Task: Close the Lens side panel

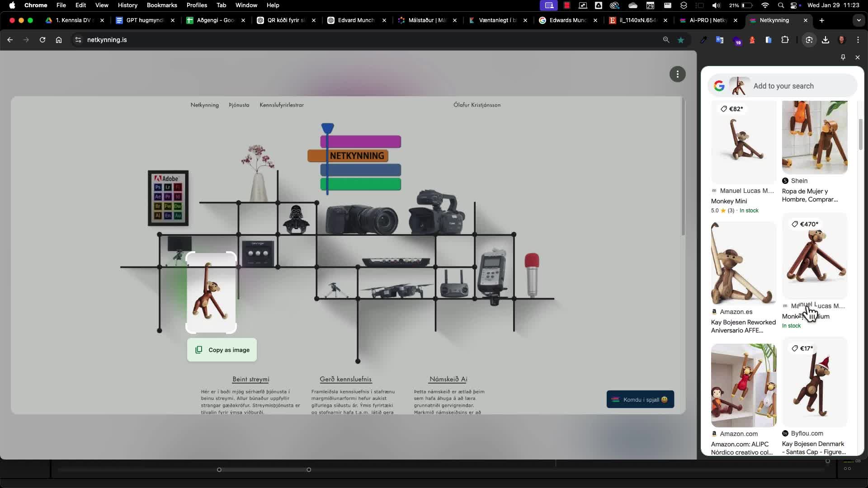Action: point(858,57)
